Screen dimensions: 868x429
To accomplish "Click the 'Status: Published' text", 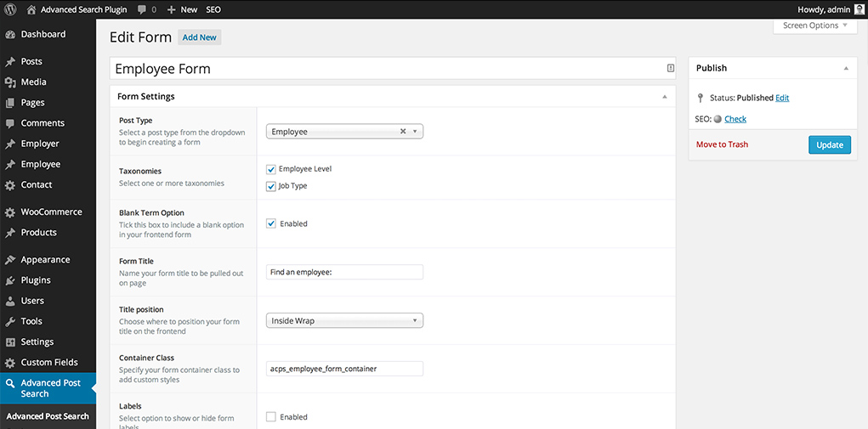I will click(741, 98).
